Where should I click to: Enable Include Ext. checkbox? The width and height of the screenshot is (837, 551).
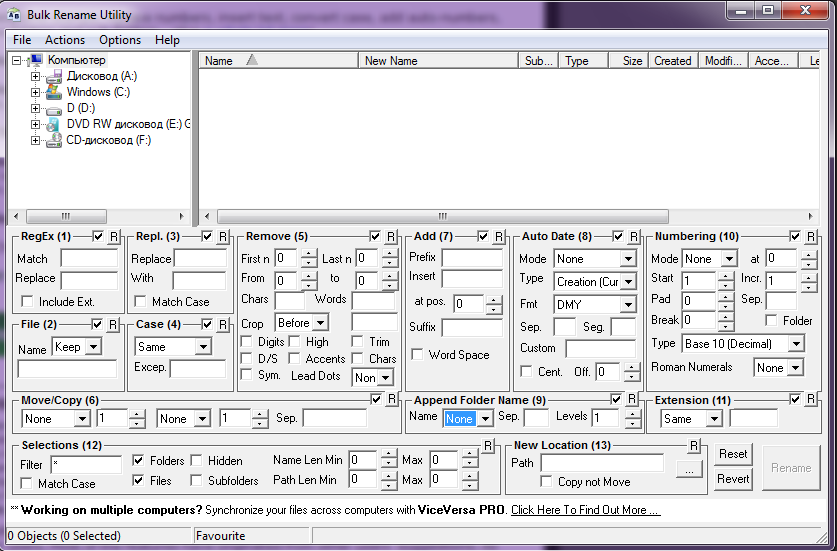(x=27, y=302)
